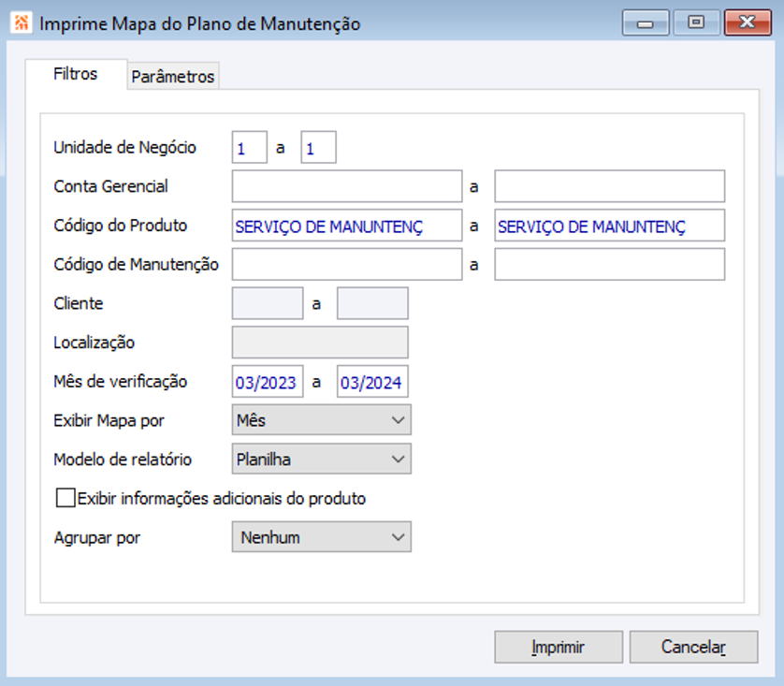This screenshot has width=784, height=686.
Task: Focus the starting Código de Manutenção field
Action: pos(347,265)
